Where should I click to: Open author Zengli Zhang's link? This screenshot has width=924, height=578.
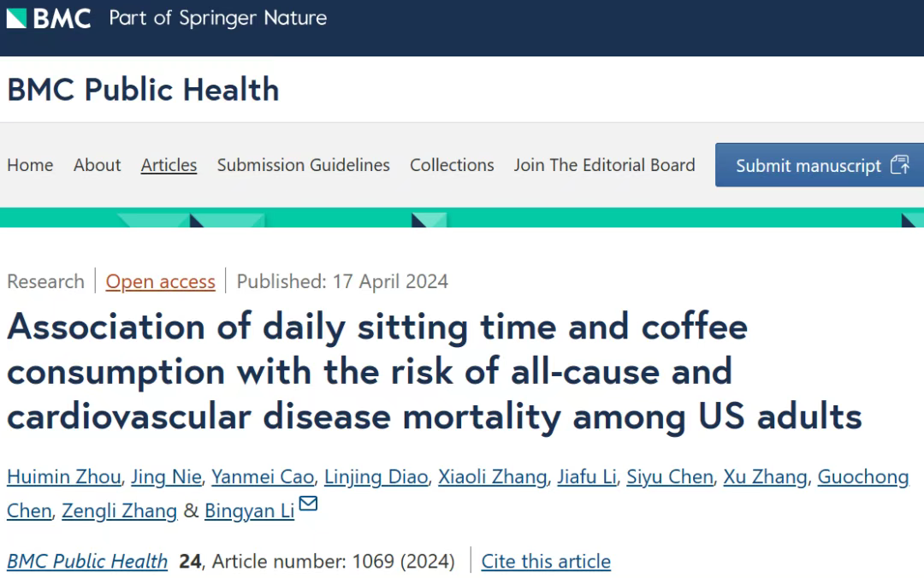pyautogui.click(x=120, y=510)
